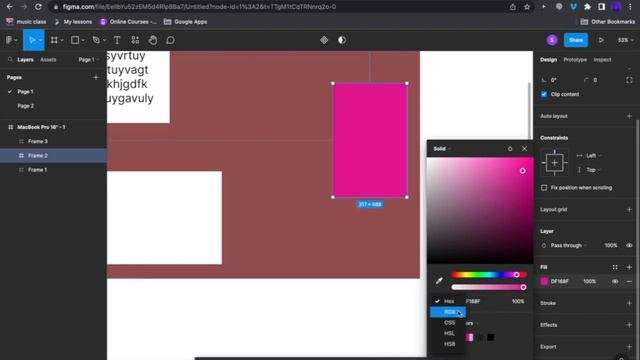Viewport: 640px width, 360px height.
Task: Open the shape tool options arrow
Action: point(83,40)
